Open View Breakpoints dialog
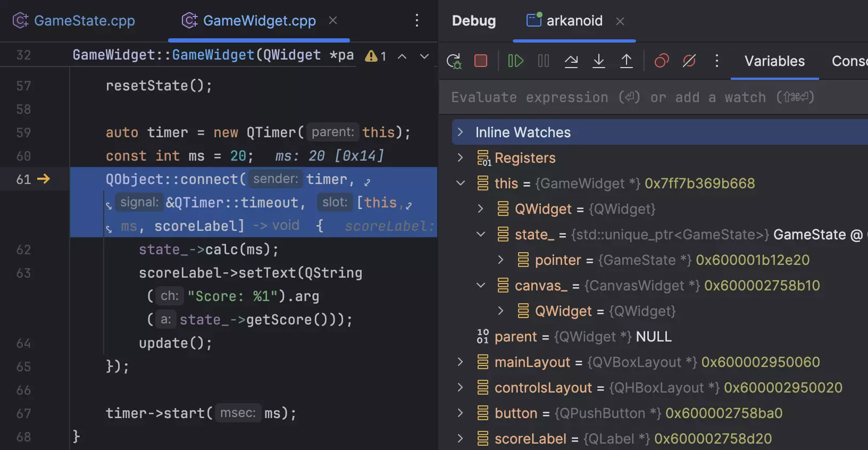Viewport: 868px width, 450px height. [x=661, y=61]
